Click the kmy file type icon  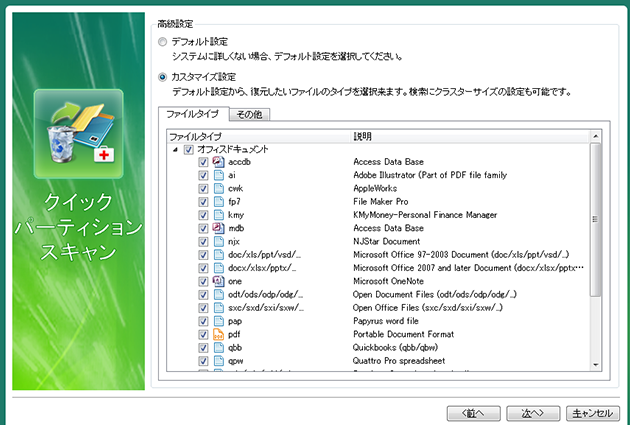pos(218,215)
